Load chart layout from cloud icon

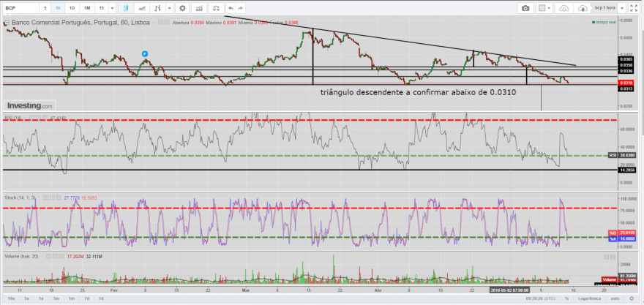click(565, 8)
